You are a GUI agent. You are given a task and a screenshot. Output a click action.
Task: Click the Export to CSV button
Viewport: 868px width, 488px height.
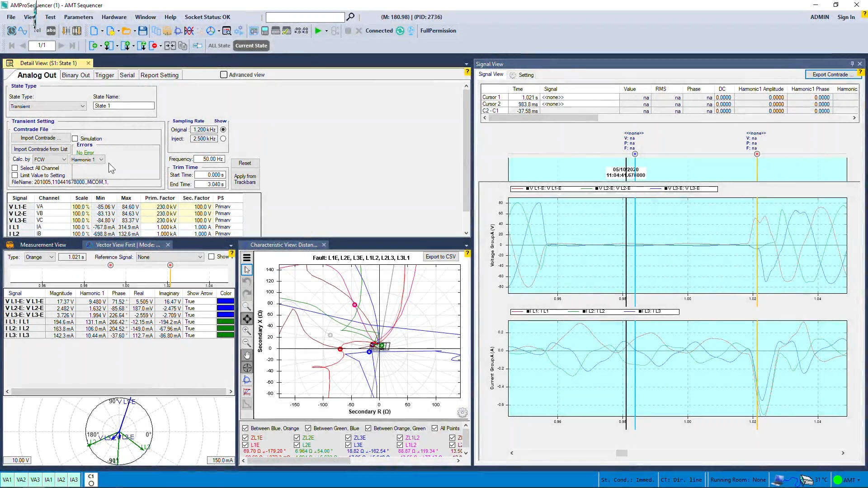tap(440, 257)
